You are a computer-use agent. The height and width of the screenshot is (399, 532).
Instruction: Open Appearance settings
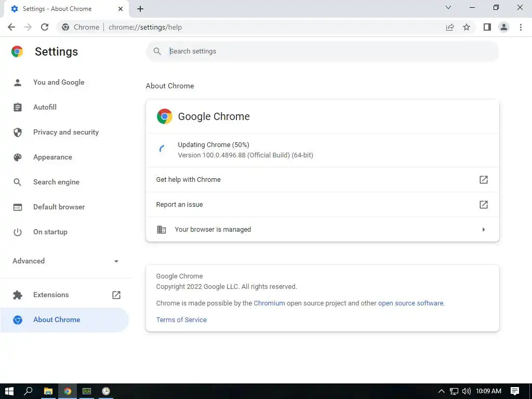coord(65,157)
